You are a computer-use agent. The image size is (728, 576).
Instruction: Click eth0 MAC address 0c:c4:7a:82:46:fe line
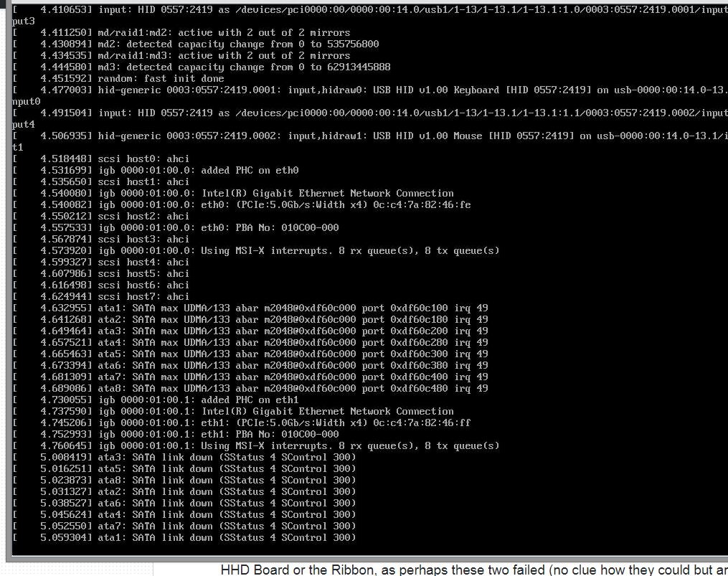click(242, 205)
